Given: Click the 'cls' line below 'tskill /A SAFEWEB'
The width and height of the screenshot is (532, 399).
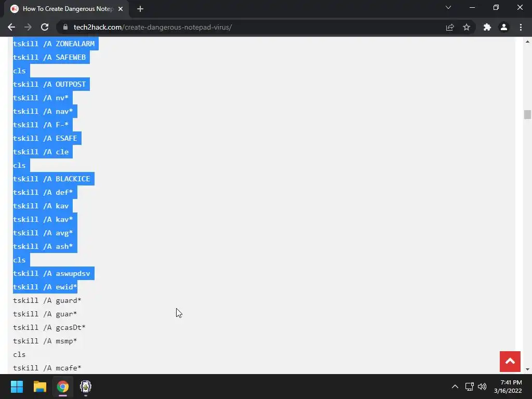Looking at the screenshot, I should [19, 71].
